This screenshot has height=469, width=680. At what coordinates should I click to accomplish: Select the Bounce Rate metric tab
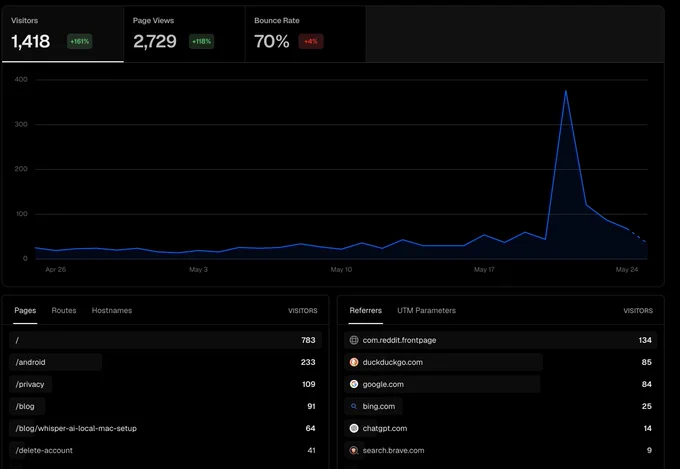[305, 34]
